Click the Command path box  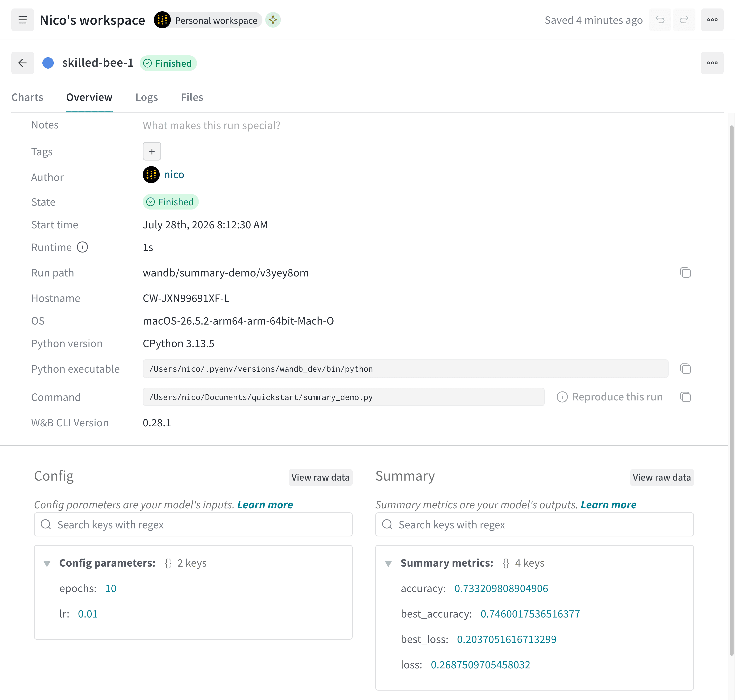click(x=343, y=397)
